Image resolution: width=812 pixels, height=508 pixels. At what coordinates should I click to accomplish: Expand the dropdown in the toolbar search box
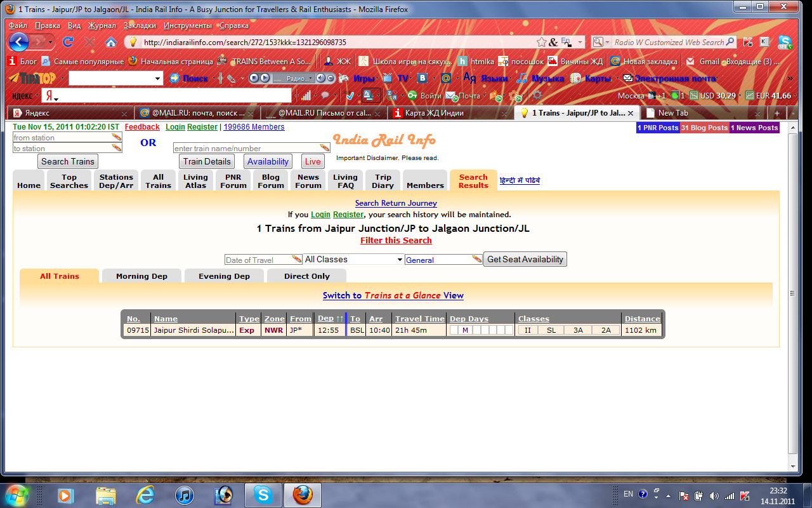click(x=158, y=79)
